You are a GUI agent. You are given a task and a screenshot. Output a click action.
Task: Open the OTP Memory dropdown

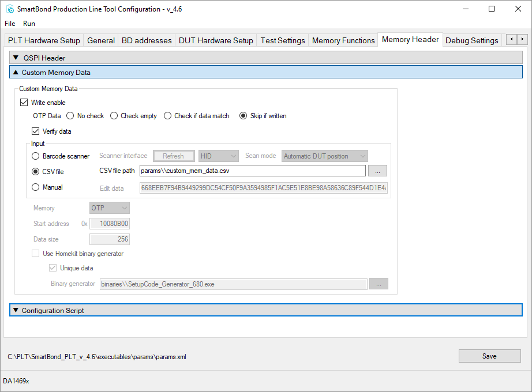[x=110, y=208]
